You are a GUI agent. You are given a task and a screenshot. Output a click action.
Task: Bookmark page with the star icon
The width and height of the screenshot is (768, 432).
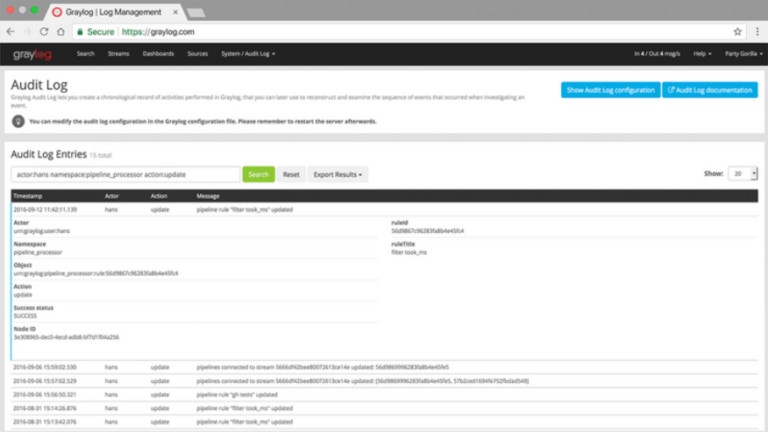pyautogui.click(x=737, y=32)
